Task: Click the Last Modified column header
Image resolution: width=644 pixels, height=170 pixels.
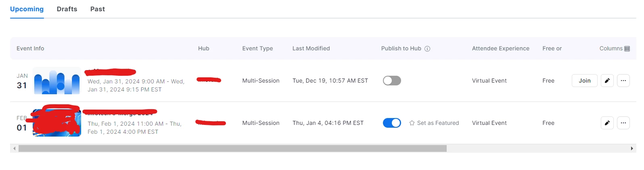Action: (x=311, y=48)
